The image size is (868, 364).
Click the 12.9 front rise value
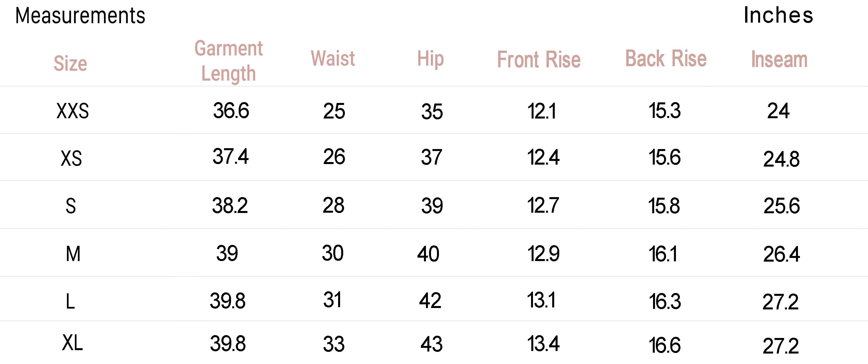[543, 253]
